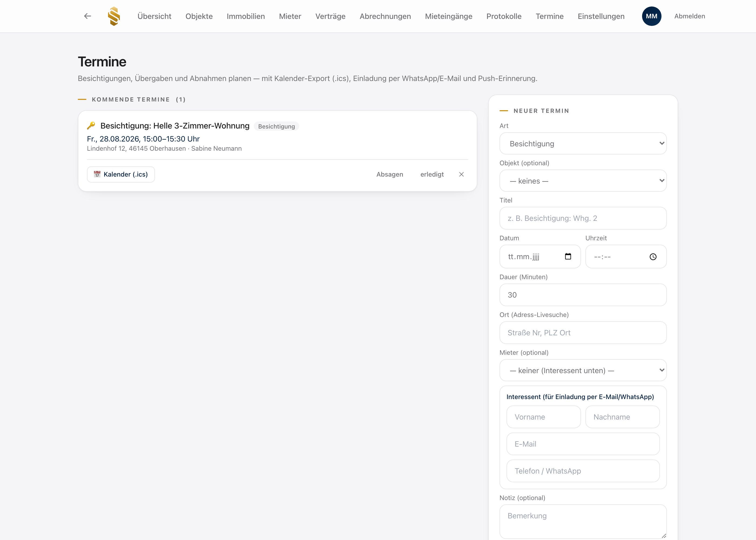This screenshot has height=540, width=756.
Task: Focus the Dauer (Minuten) field with 30
Action: (583, 295)
